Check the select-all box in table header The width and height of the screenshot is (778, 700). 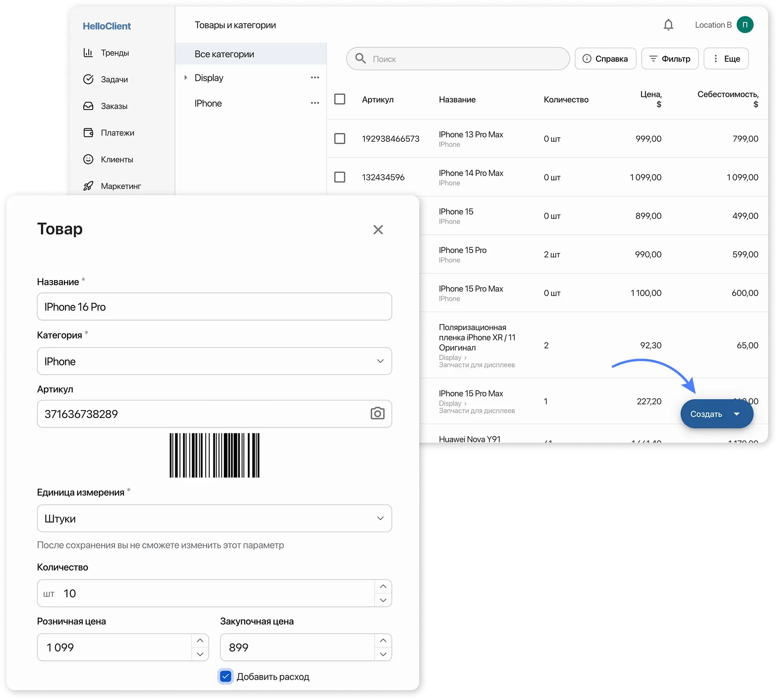pyautogui.click(x=340, y=99)
